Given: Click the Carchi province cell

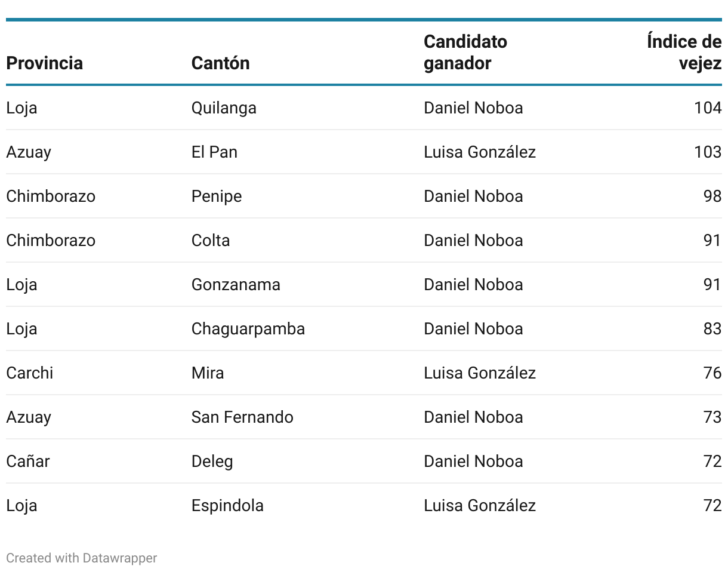Looking at the screenshot, I should point(29,373).
